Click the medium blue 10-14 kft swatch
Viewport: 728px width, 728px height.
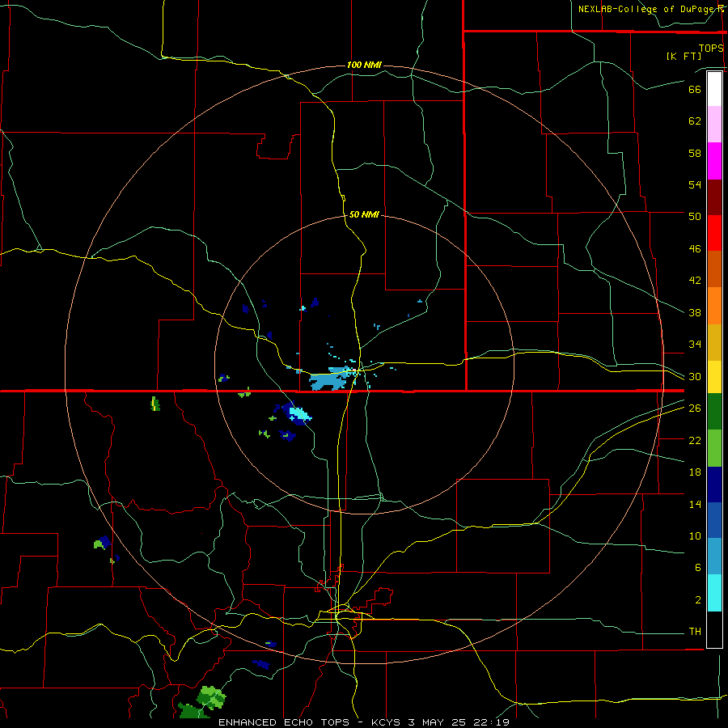pyautogui.click(x=714, y=520)
